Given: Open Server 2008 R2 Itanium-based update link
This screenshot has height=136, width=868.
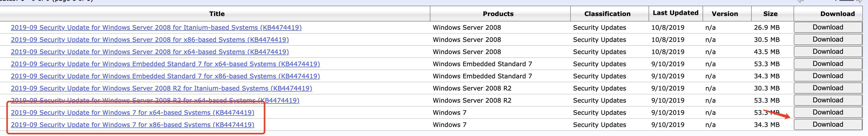Looking at the screenshot, I should 161,88.
